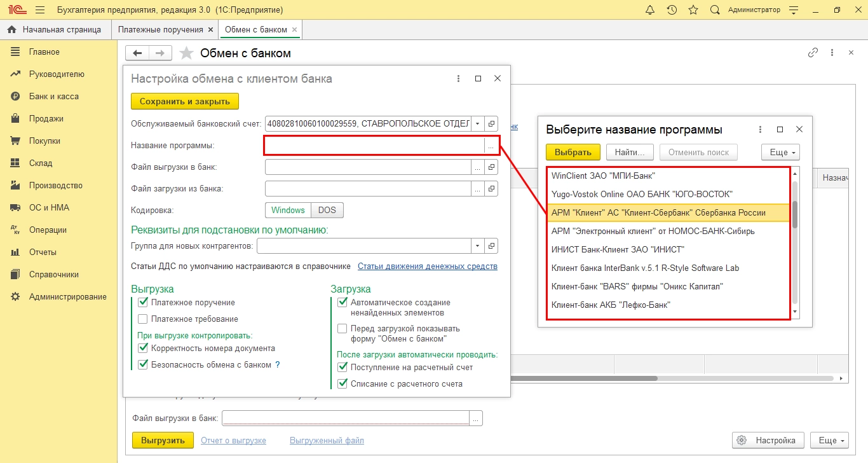The image size is (868, 463).
Task: Toggle Списание с расчетного счета checkbox
Action: tap(342, 384)
